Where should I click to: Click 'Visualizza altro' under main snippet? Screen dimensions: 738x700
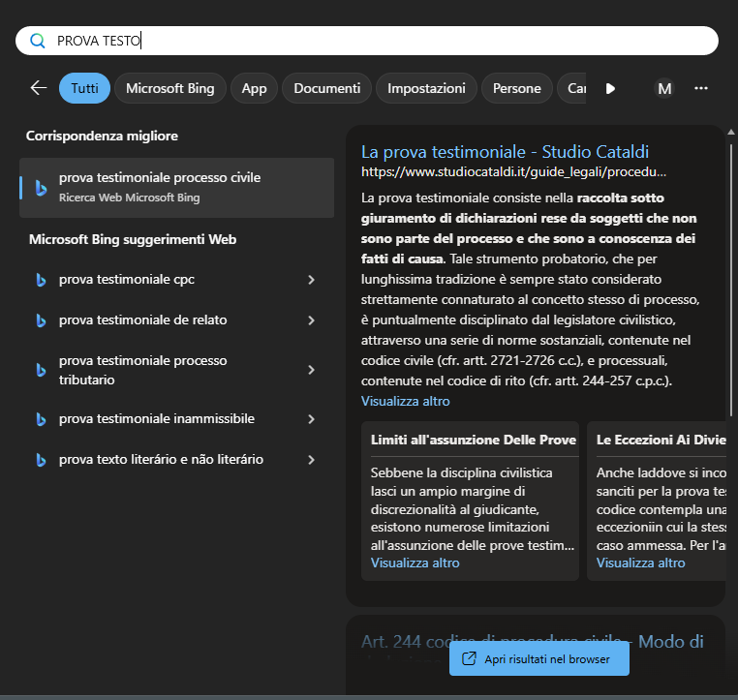click(x=405, y=401)
